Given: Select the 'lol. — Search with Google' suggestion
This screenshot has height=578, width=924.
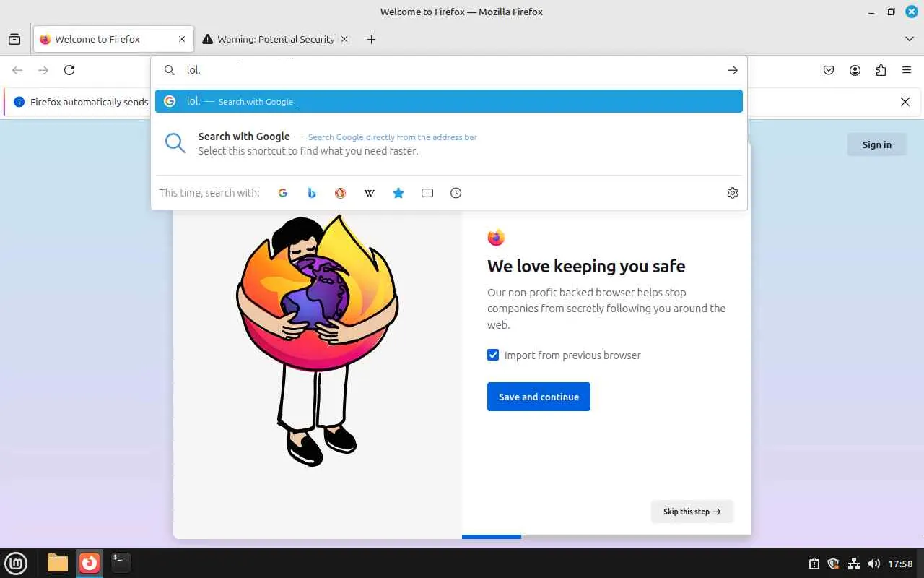Looking at the screenshot, I should [x=449, y=101].
